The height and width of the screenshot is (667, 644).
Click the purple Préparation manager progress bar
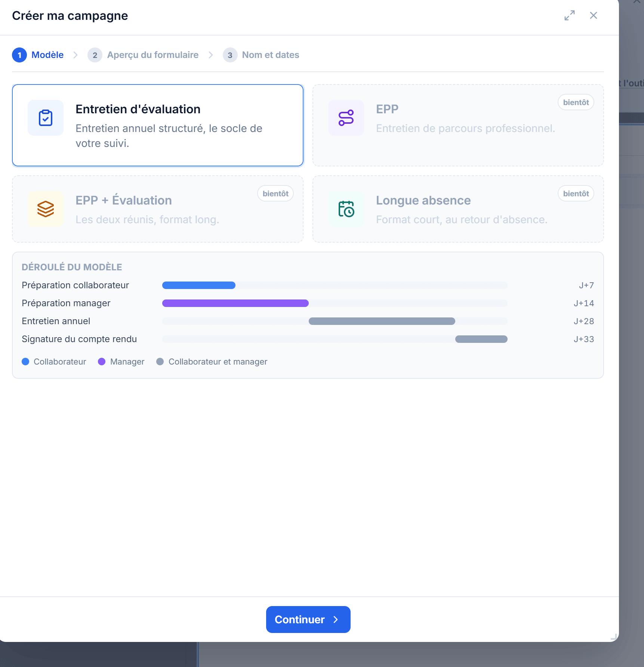[x=235, y=303]
